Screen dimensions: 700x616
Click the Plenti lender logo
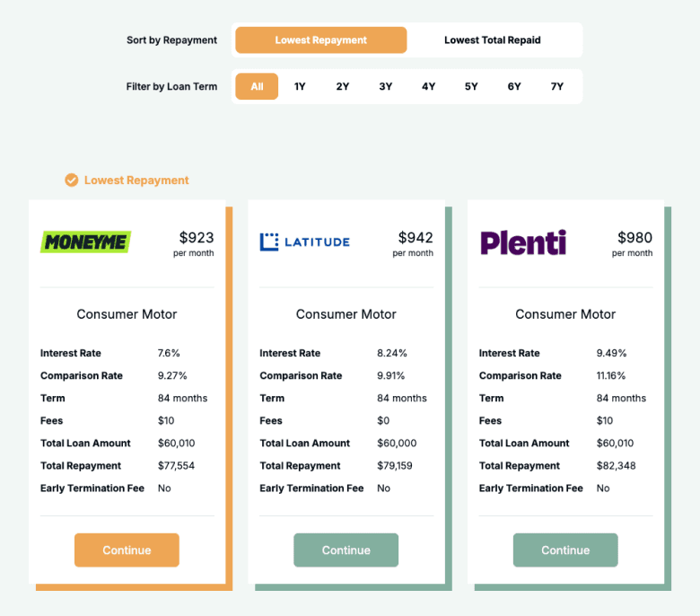click(x=523, y=242)
